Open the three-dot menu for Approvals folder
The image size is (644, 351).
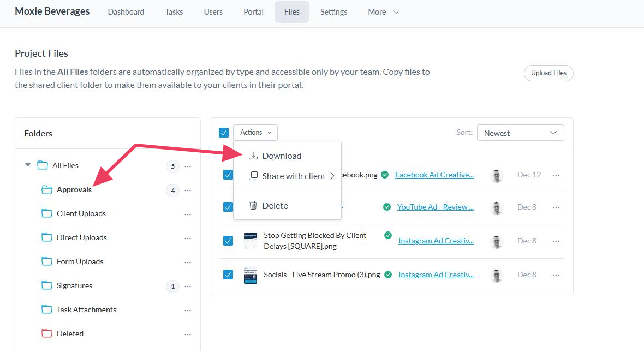pos(188,191)
